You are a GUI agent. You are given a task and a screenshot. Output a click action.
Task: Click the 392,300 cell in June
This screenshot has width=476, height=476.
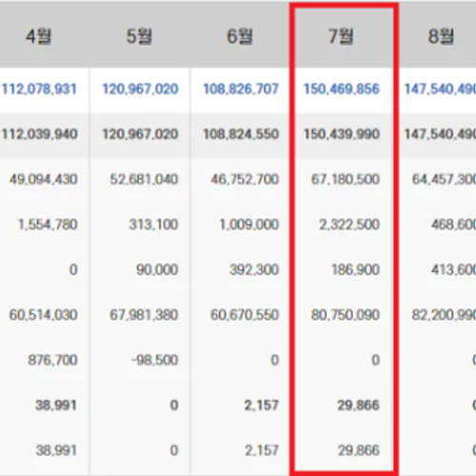click(254, 270)
